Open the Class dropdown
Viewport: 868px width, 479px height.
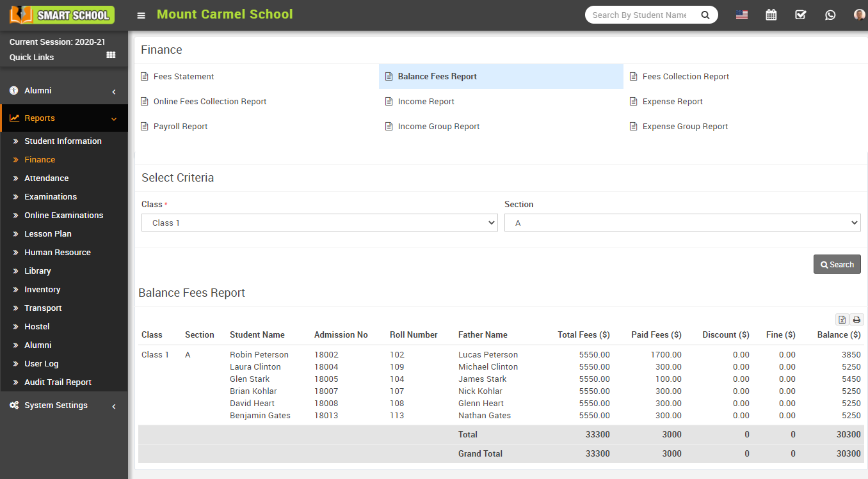319,222
